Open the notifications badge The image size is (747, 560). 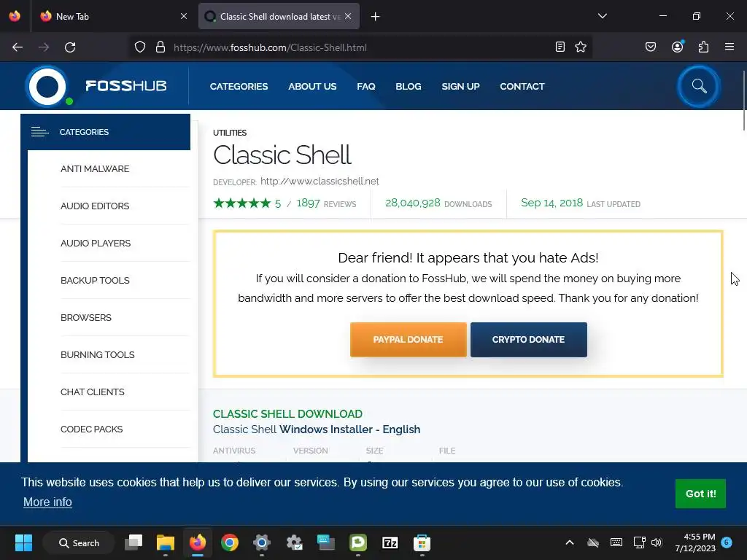(x=727, y=542)
